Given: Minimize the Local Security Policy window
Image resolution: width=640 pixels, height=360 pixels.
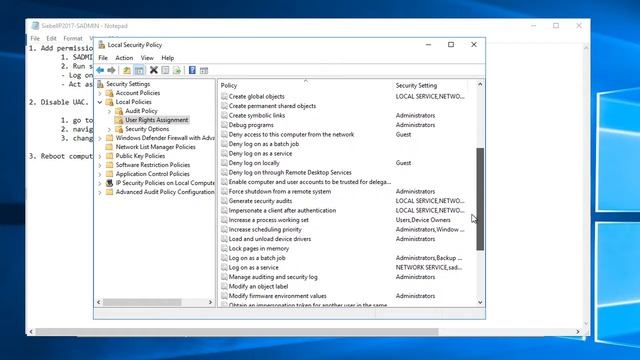Looking at the screenshot, I should (428, 44).
